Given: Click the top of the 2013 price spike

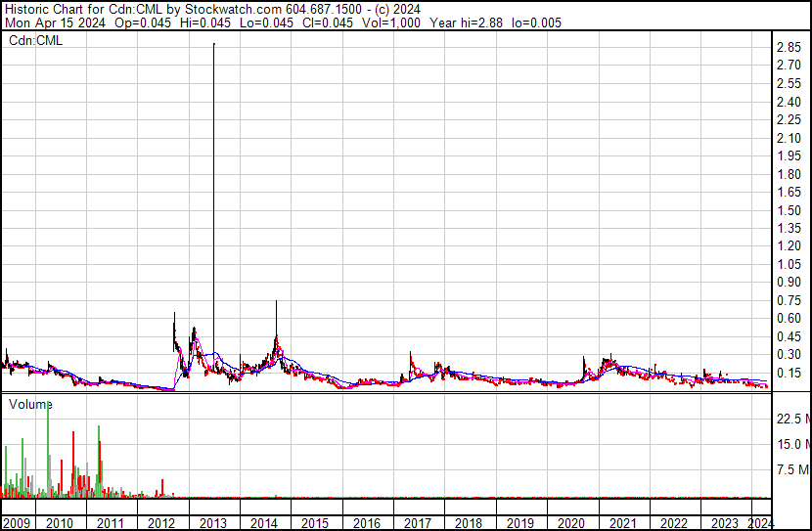Looking at the screenshot, I should pos(214,44).
